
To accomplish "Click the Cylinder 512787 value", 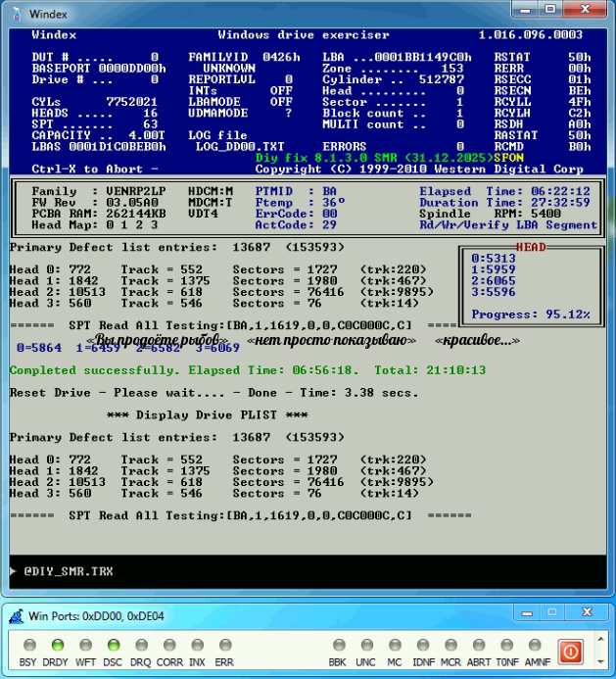I will click(x=442, y=79).
